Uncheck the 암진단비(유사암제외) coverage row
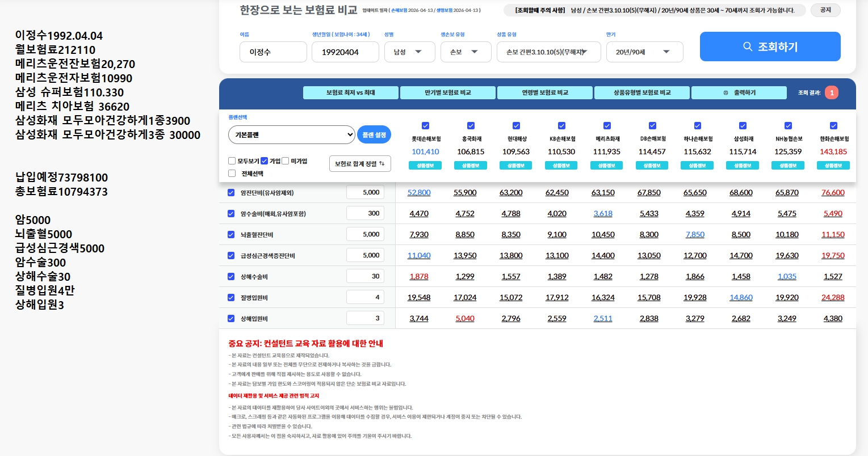The image size is (868, 456). (x=231, y=192)
